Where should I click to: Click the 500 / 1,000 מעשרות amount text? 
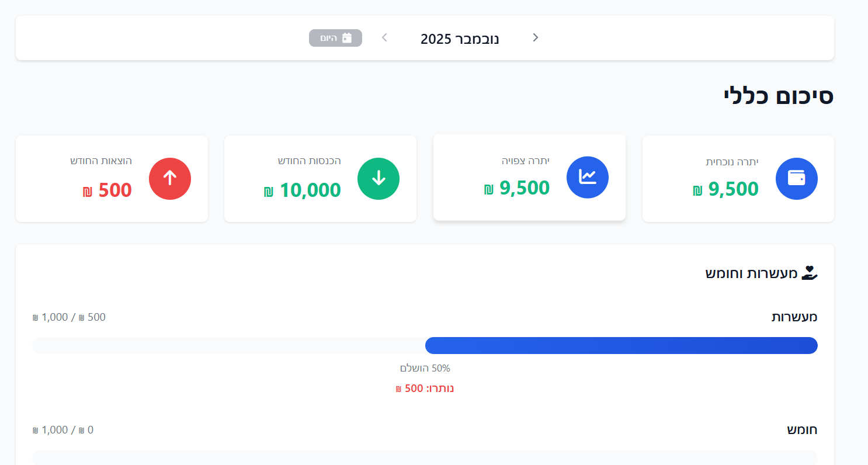click(69, 317)
